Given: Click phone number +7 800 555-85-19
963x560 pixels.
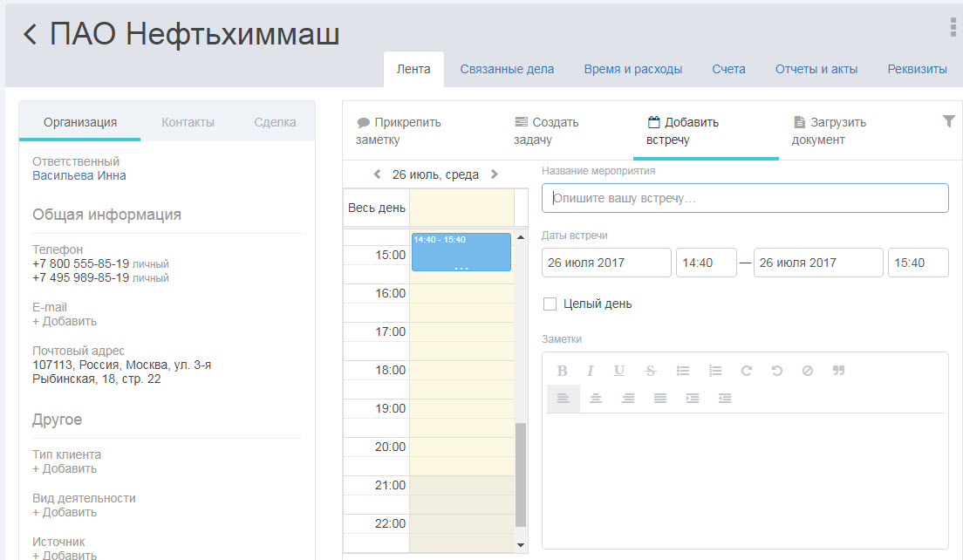Looking at the screenshot, I should pyautogui.click(x=80, y=263).
